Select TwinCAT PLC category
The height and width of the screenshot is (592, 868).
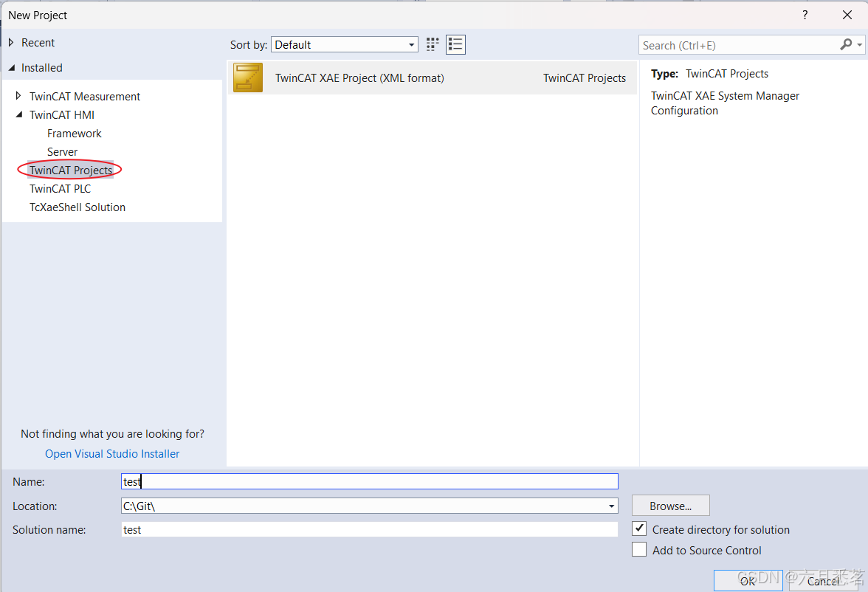tap(60, 189)
